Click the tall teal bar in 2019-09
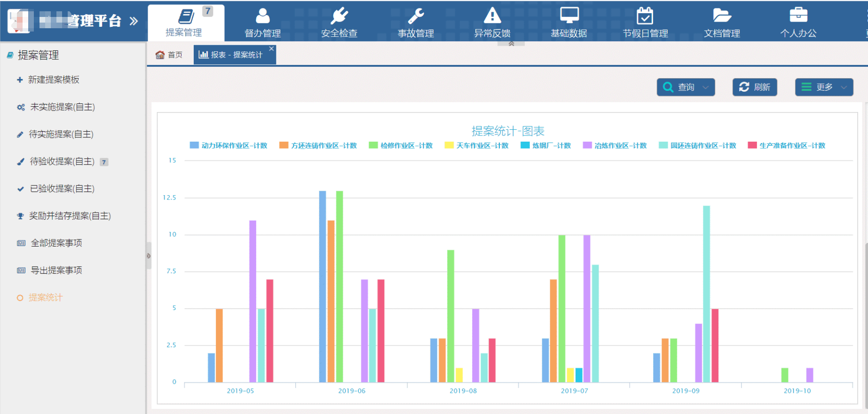The width and height of the screenshot is (868, 414). point(706,294)
